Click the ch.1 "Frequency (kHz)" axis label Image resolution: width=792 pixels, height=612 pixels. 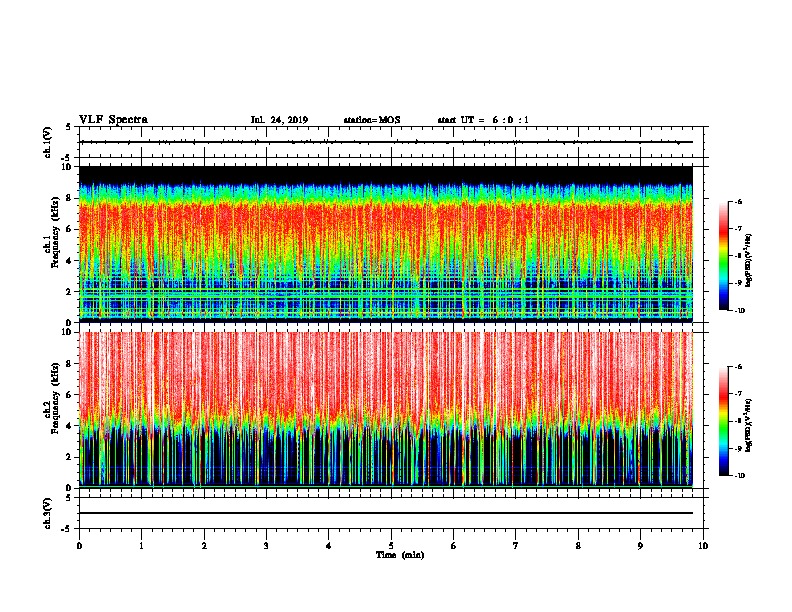(x=55, y=230)
